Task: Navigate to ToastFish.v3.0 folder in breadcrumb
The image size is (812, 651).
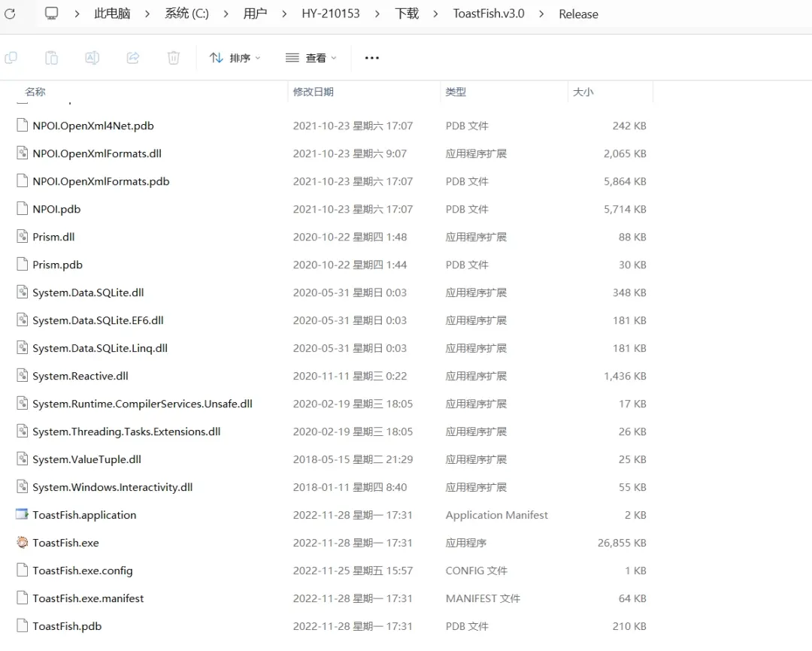Action: tap(489, 14)
